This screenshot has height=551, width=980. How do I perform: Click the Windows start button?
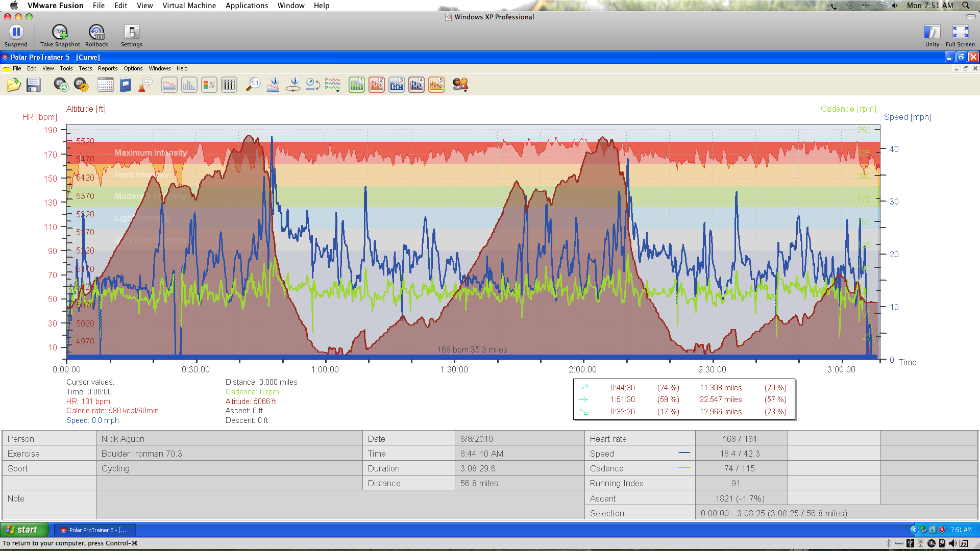pyautogui.click(x=23, y=530)
